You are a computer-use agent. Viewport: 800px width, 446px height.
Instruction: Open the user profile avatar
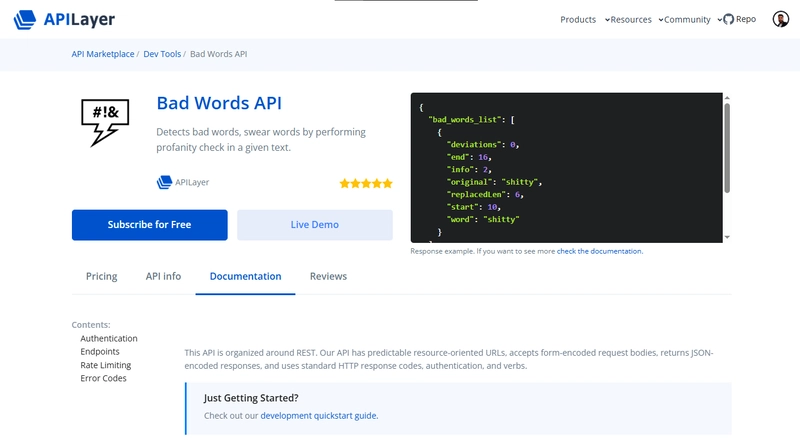pos(780,19)
